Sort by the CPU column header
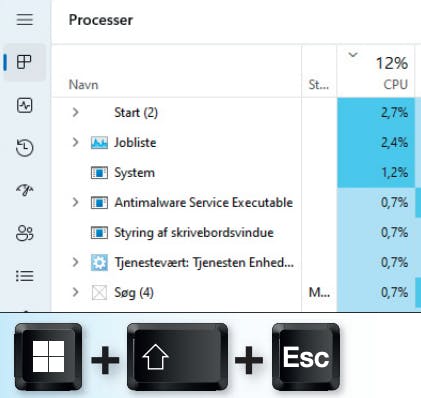Image resolution: width=421 pixels, height=398 pixels. click(396, 84)
